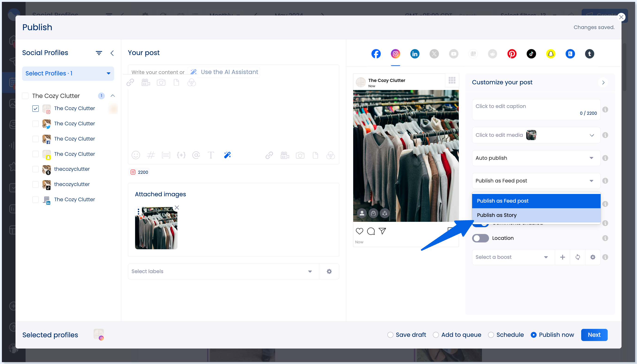Click the blue AI magic wand icon
Image resolution: width=637 pixels, height=364 pixels.
click(227, 155)
